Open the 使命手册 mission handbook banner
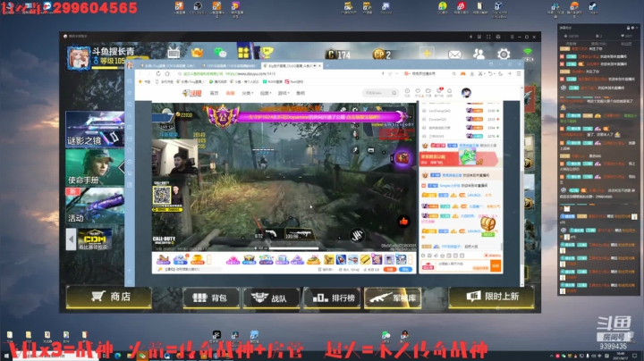The height and width of the screenshot is (361, 644). point(95,167)
